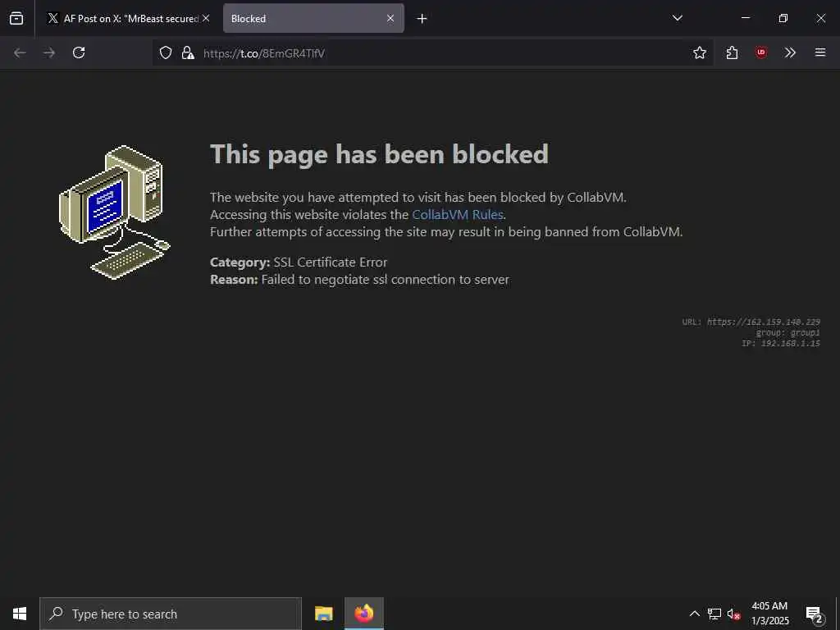This screenshot has width=840, height=630.
Task: Open Firefox View pinned icon
Action: click(x=16, y=18)
